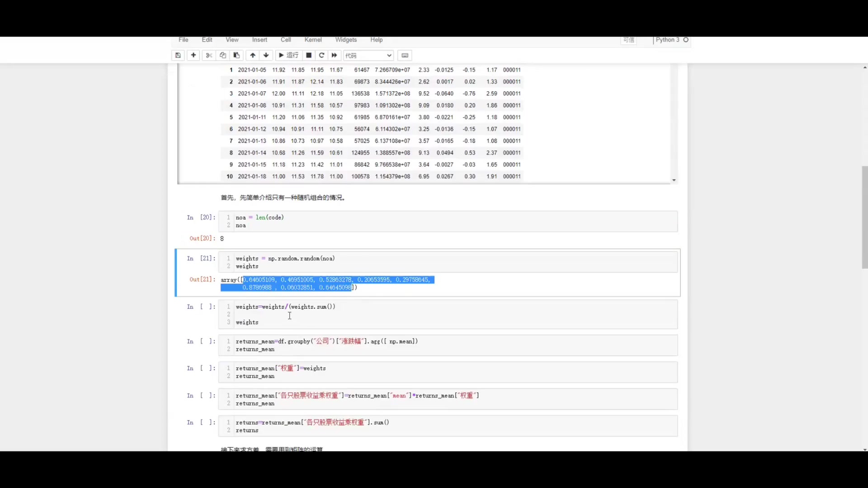Cut selected cells with scissors icon

point(209,55)
